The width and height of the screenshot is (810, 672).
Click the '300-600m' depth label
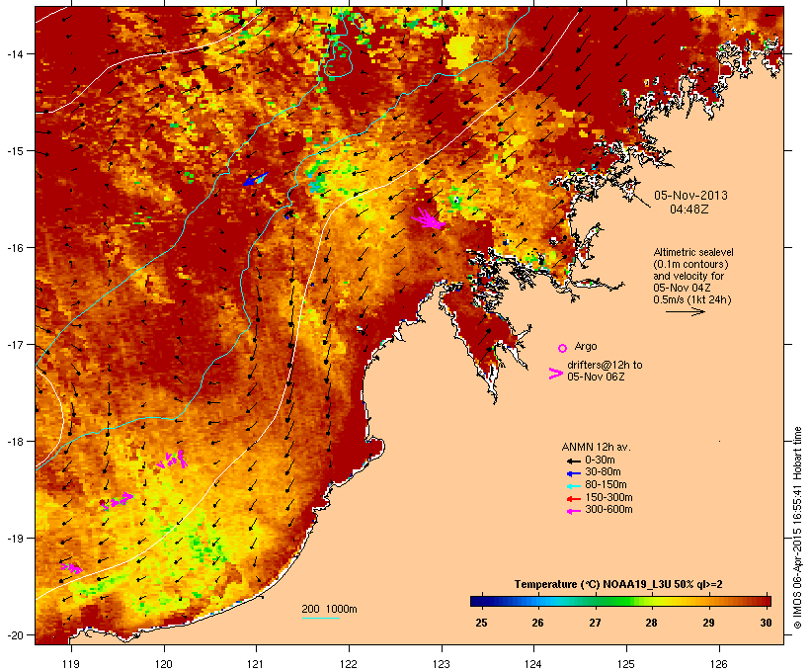click(608, 510)
